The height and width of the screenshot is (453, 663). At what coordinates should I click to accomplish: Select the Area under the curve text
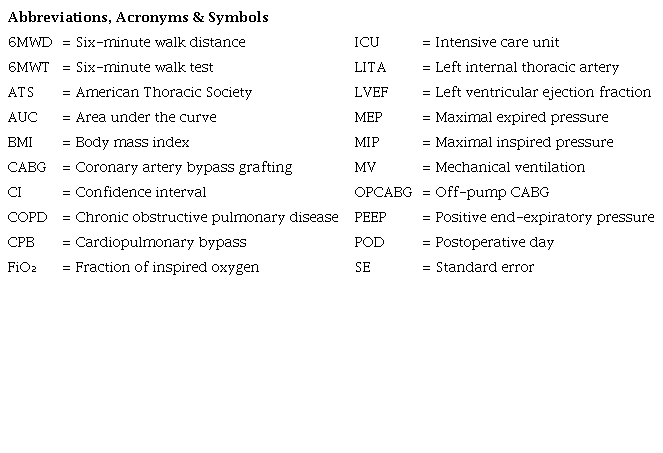pos(145,118)
